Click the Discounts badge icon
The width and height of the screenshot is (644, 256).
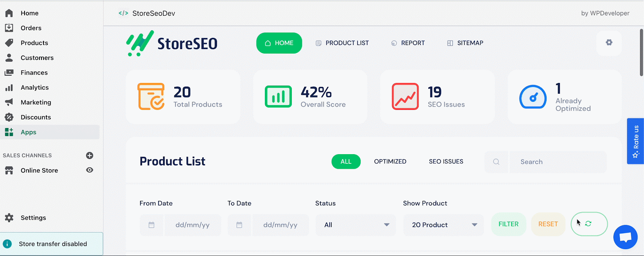pos(9,117)
